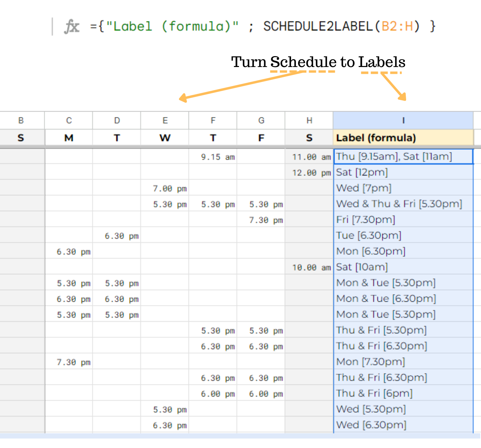
Task: Select column header I
Action: tap(403, 120)
